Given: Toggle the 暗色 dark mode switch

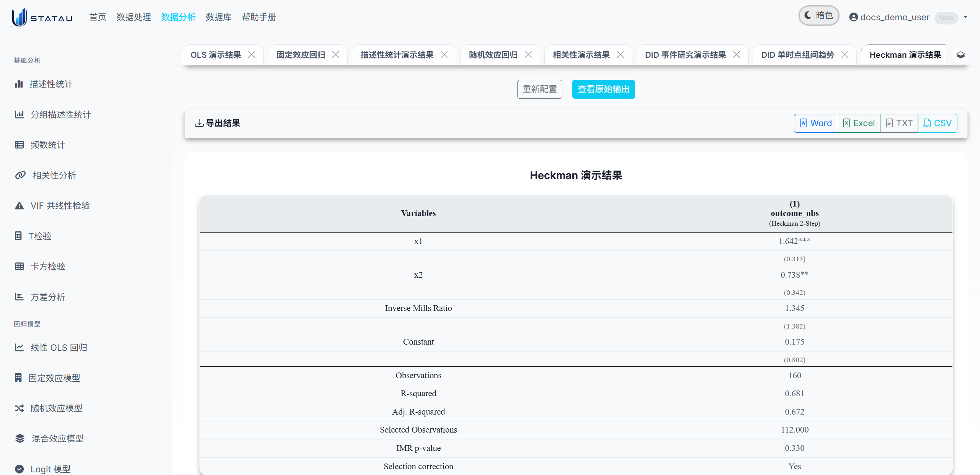Looking at the screenshot, I should coord(819,16).
